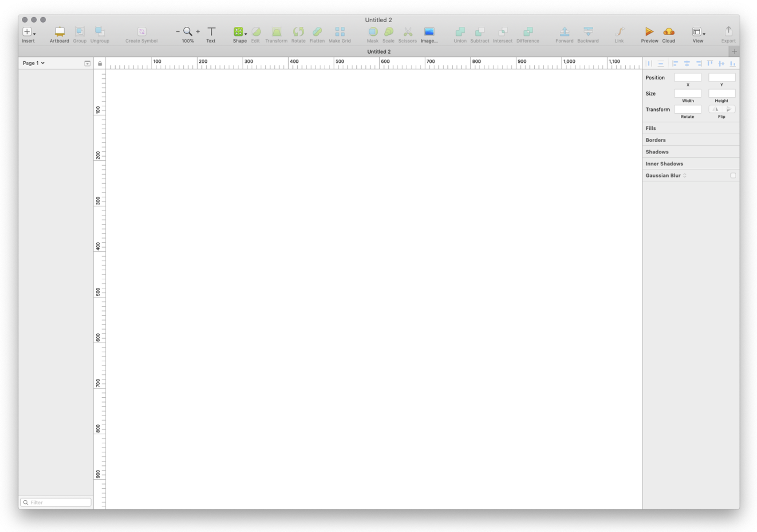This screenshot has width=757, height=532.
Task: Align left edges in inspector
Action: [x=675, y=64]
